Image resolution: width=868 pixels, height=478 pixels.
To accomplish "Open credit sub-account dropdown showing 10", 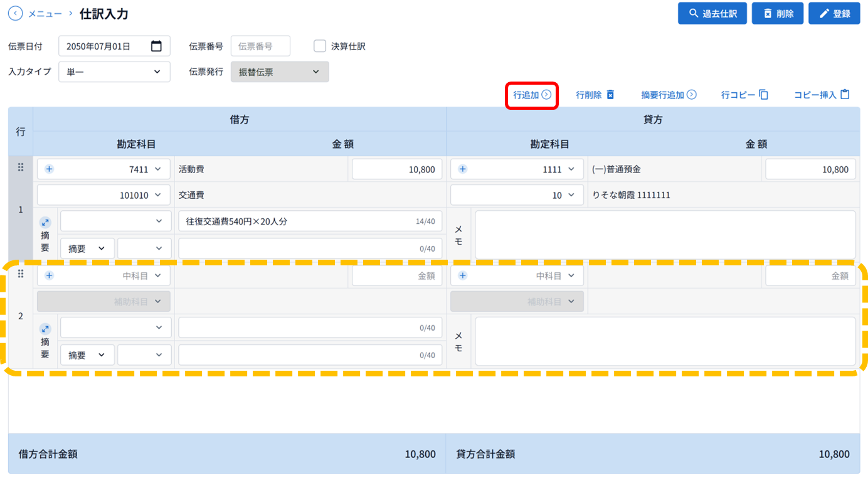I will (517, 195).
